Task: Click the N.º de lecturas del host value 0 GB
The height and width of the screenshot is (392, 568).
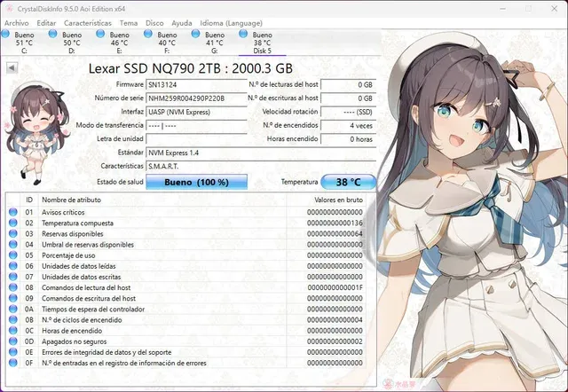Action: click(348, 85)
